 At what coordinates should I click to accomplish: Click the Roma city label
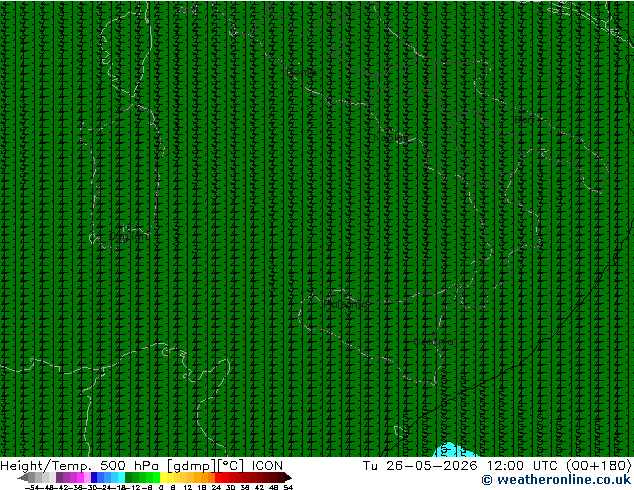pos(301,72)
